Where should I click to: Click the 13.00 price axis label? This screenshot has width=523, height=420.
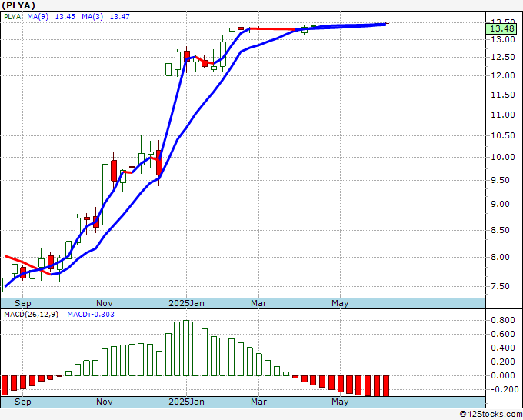coord(503,39)
